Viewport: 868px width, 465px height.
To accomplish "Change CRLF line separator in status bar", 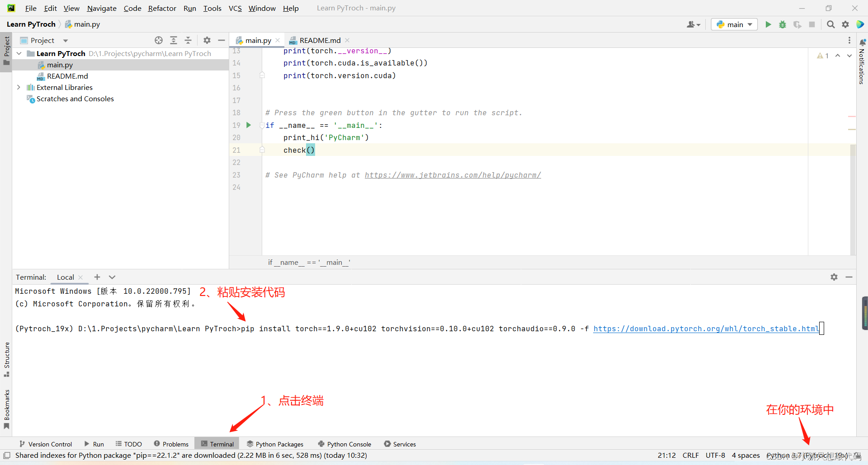I will tap(690, 456).
